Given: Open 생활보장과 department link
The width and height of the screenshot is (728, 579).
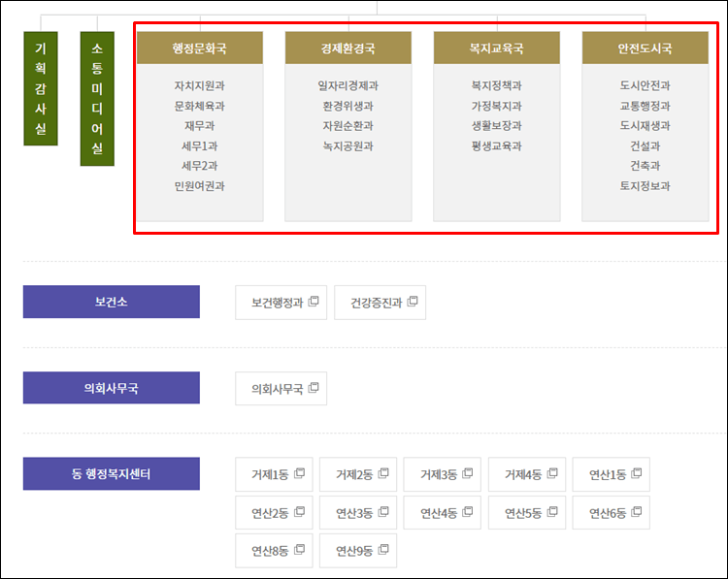Looking at the screenshot, I should coord(497,126).
